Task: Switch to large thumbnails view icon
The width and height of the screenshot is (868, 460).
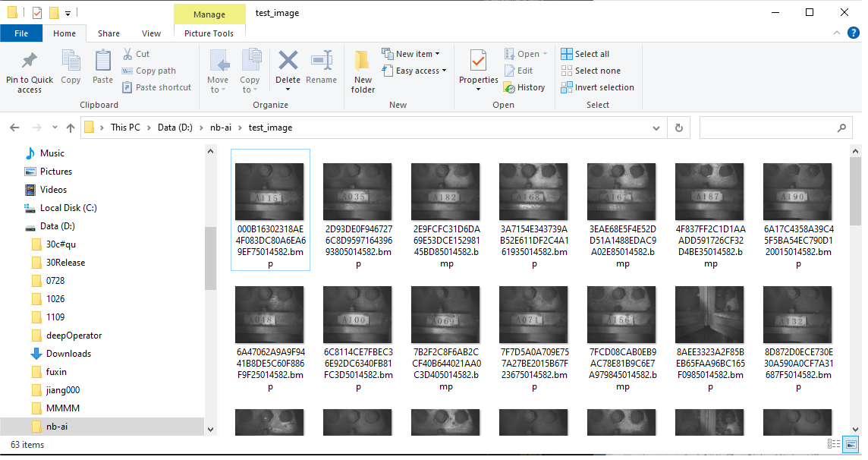Action: click(x=851, y=444)
